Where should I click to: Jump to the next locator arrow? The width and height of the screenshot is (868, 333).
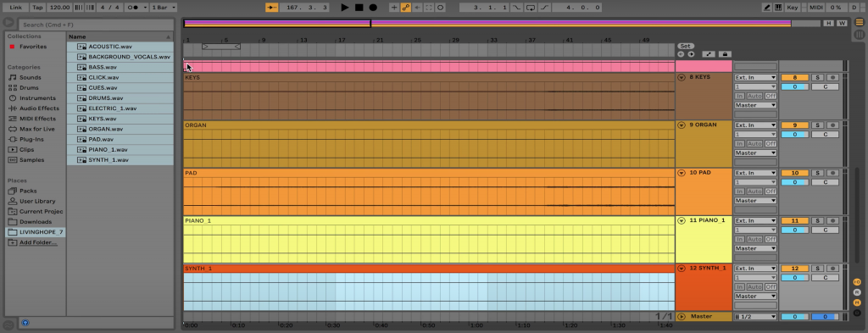691,54
